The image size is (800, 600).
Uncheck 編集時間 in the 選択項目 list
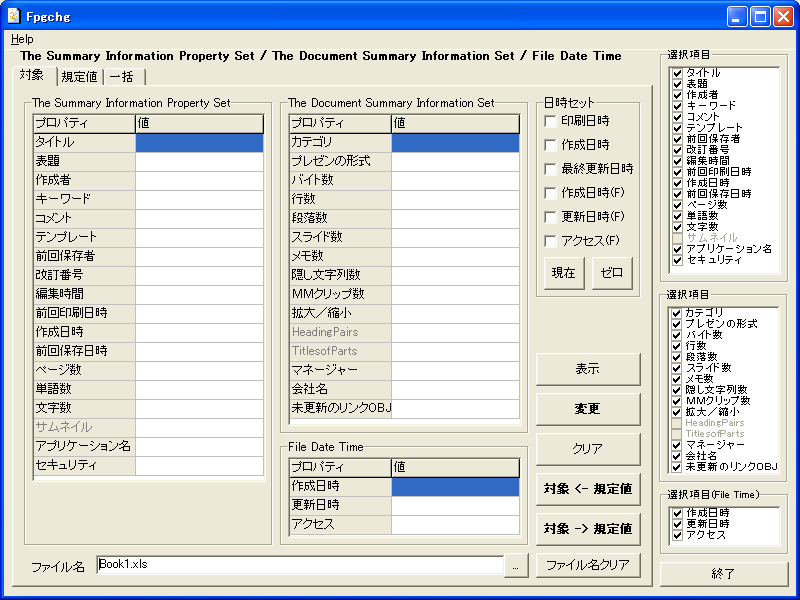(678, 161)
